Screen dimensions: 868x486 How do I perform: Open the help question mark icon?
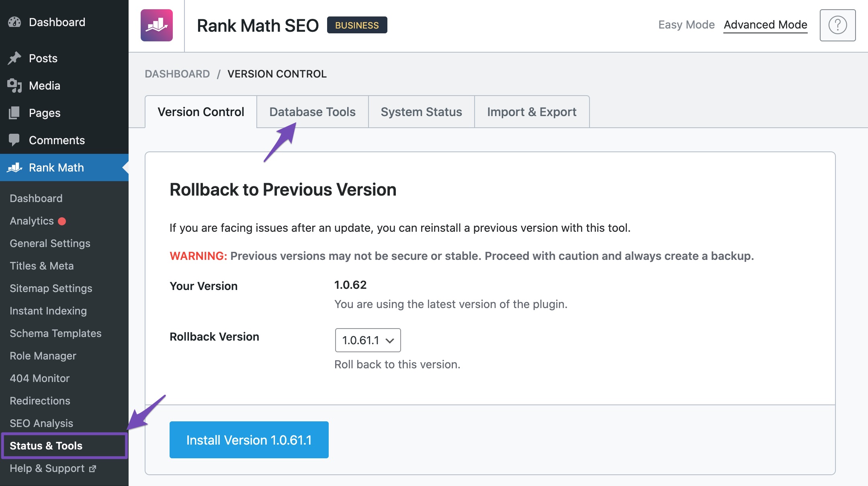pos(837,25)
